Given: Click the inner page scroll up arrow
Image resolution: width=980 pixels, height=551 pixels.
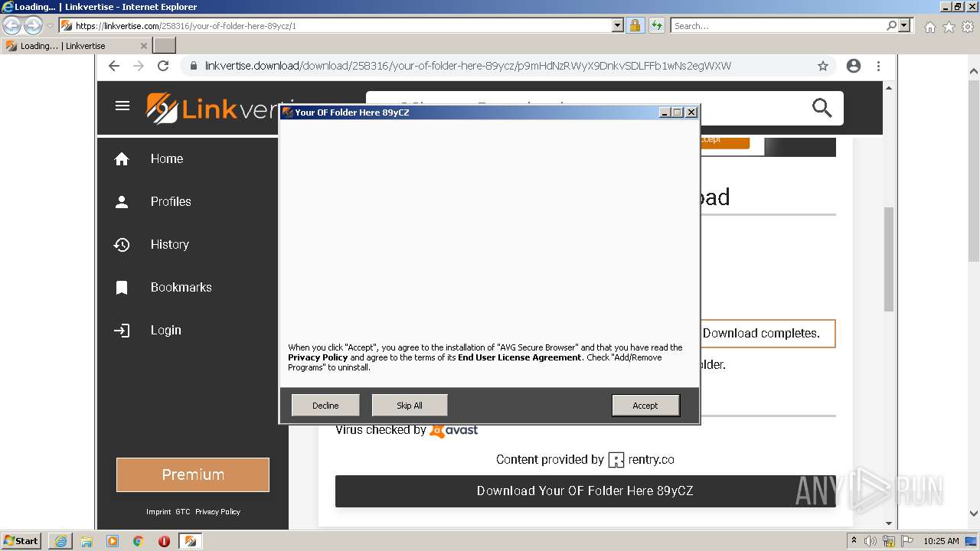Looking at the screenshot, I should [x=889, y=88].
